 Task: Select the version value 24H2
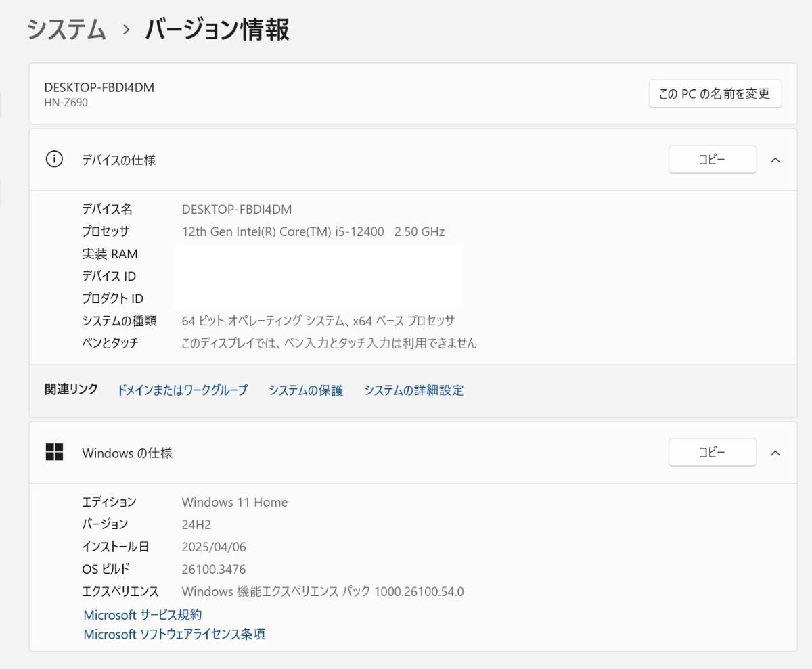[x=197, y=524]
